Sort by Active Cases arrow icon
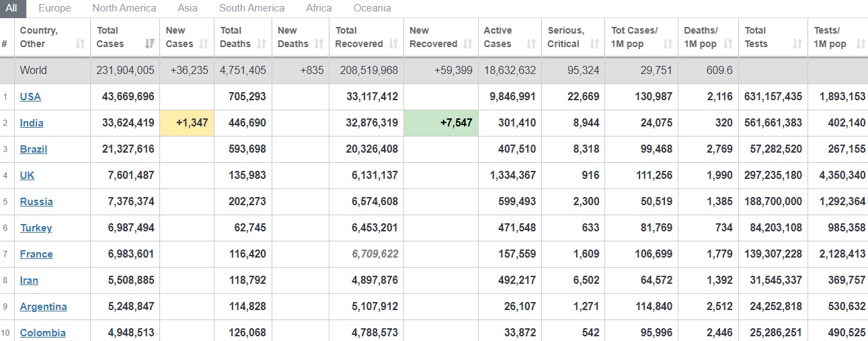 (x=531, y=44)
